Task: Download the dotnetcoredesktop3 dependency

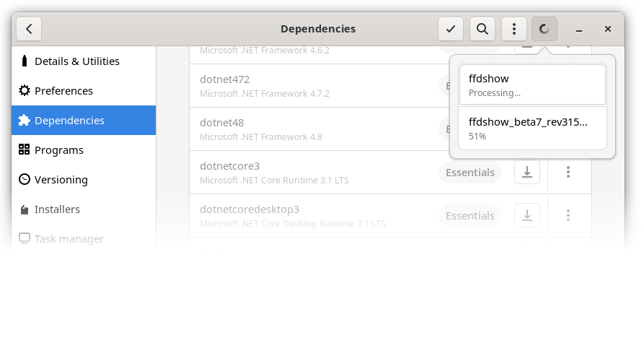Action: coord(527,215)
